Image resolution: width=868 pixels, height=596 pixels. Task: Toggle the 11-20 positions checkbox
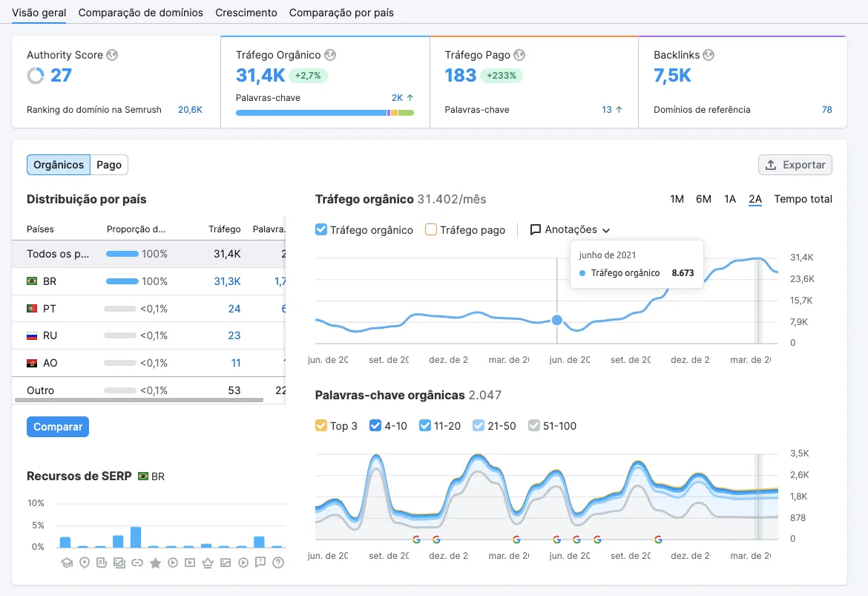pos(425,425)
